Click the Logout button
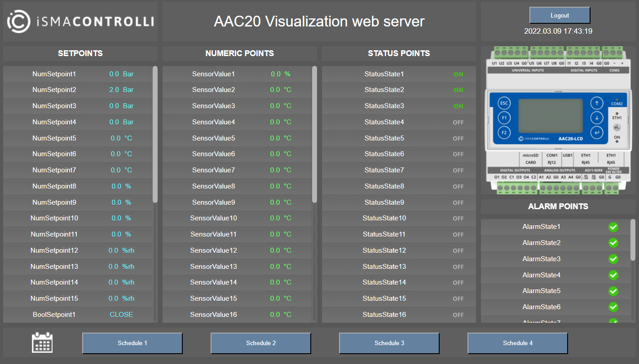The height and width of the screenshot is (364, 639). (x=560, y=16)
